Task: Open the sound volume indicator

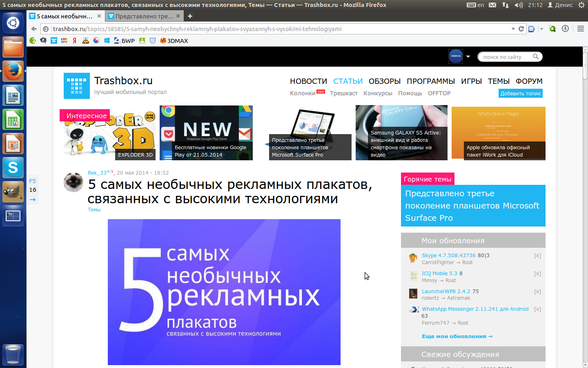Action: (x=519, y=5)
